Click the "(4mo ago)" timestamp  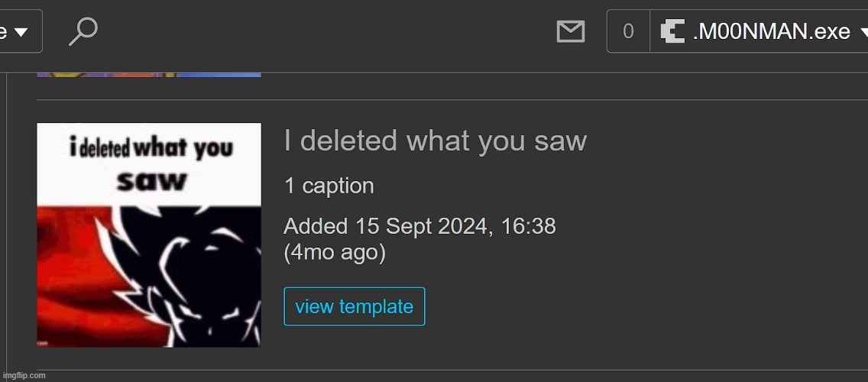(x=335, y=252)
